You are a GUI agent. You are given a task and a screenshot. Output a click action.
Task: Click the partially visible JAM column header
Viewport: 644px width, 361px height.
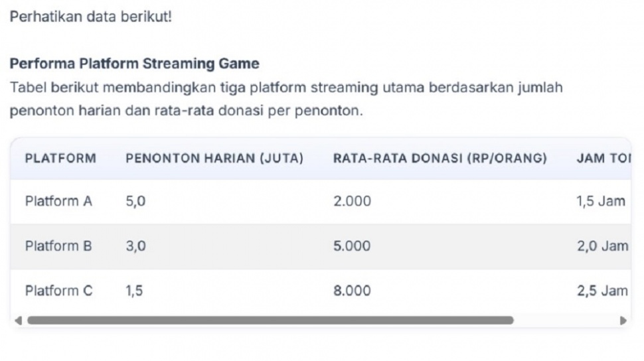[x=602, y=159]
